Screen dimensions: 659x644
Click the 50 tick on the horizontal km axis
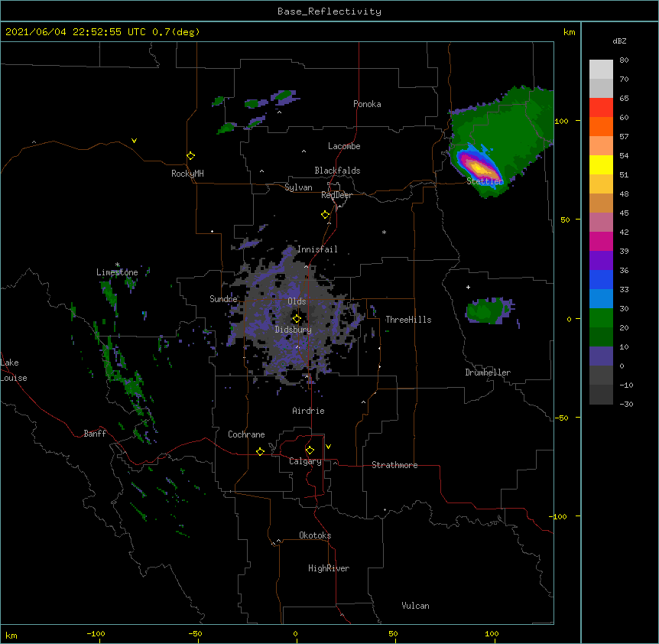pos(392,633)
